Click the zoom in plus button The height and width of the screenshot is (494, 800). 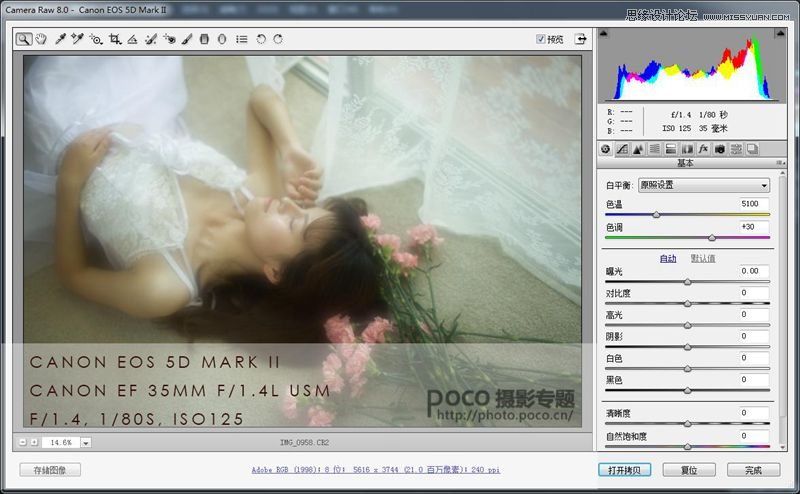34,442
